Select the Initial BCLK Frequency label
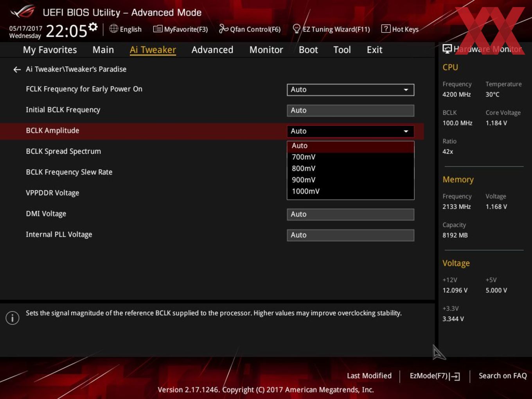 pos(63,110)
